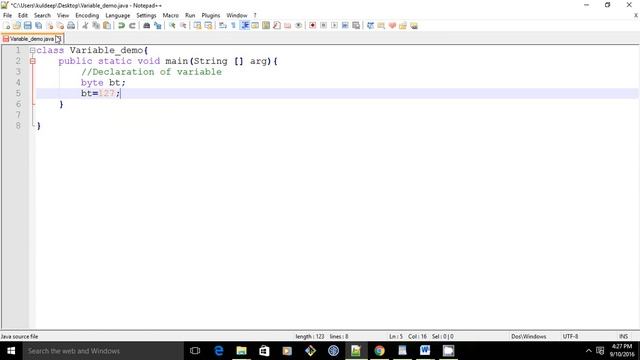640x360 pixels.
Task: Click the Close All toolbar icon
Action: [x=60, y=25]
